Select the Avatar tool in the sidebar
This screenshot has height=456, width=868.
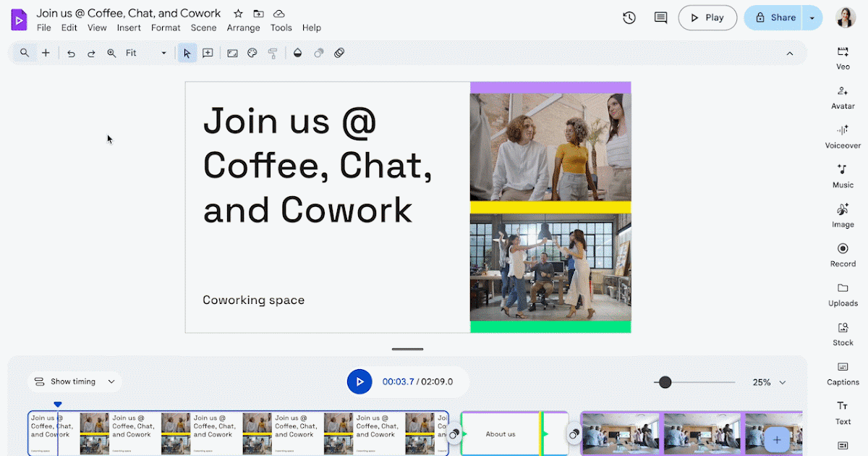842,98
